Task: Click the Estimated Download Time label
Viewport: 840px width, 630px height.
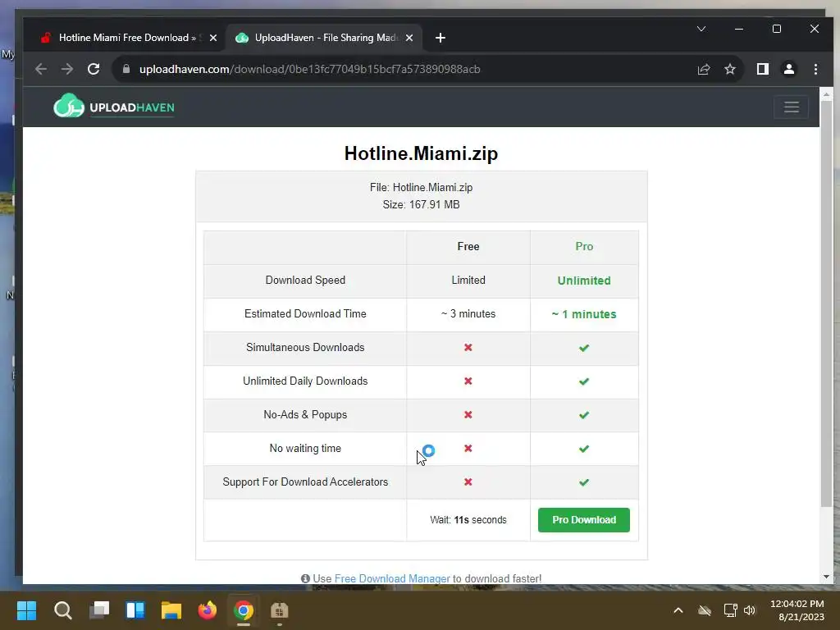Action: (x=305, y=314)
